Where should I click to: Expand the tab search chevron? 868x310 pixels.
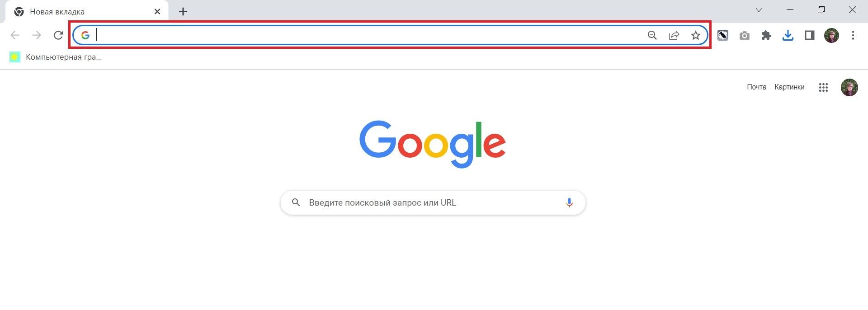pos(759,10)
